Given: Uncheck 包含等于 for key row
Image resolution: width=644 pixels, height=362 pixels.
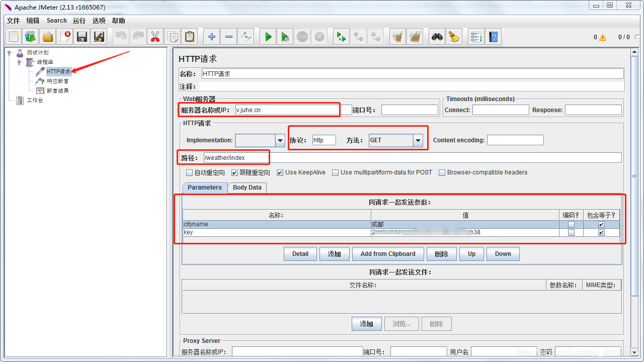Looking at the screenshot, I should tap(601, 233).
